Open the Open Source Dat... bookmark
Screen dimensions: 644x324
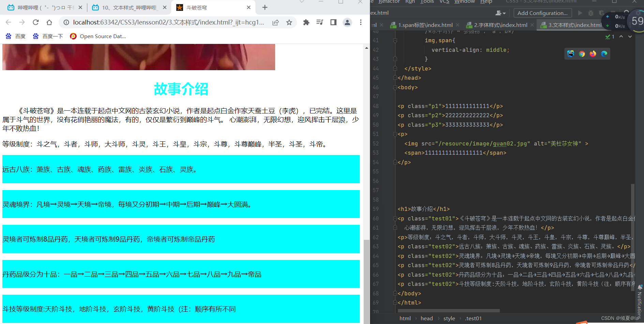click(x=98, y=36)
